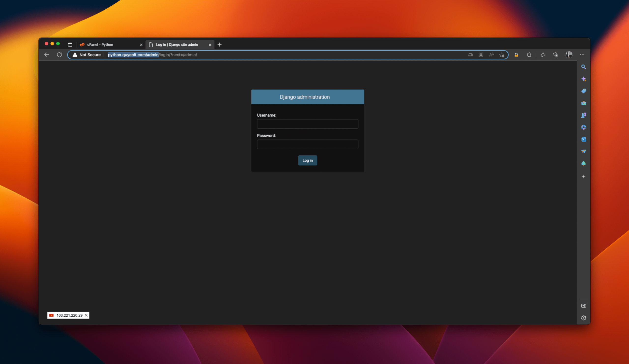629x364 pixels.
Task: Open sidebar Search icon
Action: click(x=583, y=67)
